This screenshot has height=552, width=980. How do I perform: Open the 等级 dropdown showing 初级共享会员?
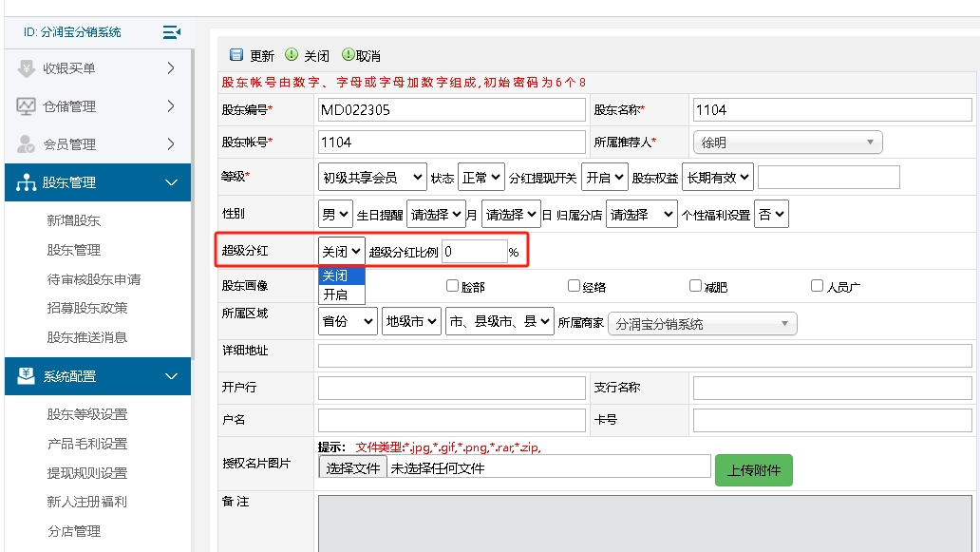click(371, 176)
